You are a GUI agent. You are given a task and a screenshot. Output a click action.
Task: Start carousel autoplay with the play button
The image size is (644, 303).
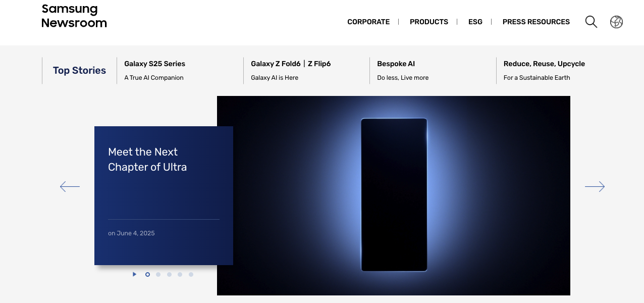click(x=134, y=274)
